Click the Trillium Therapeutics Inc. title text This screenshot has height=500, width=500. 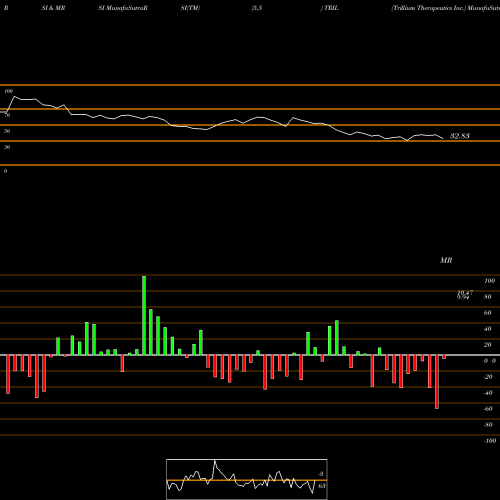[429, 8]
